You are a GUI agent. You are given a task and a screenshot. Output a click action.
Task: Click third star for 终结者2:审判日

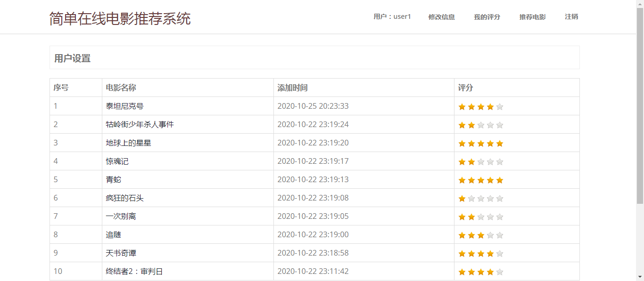tap(481, 272)
